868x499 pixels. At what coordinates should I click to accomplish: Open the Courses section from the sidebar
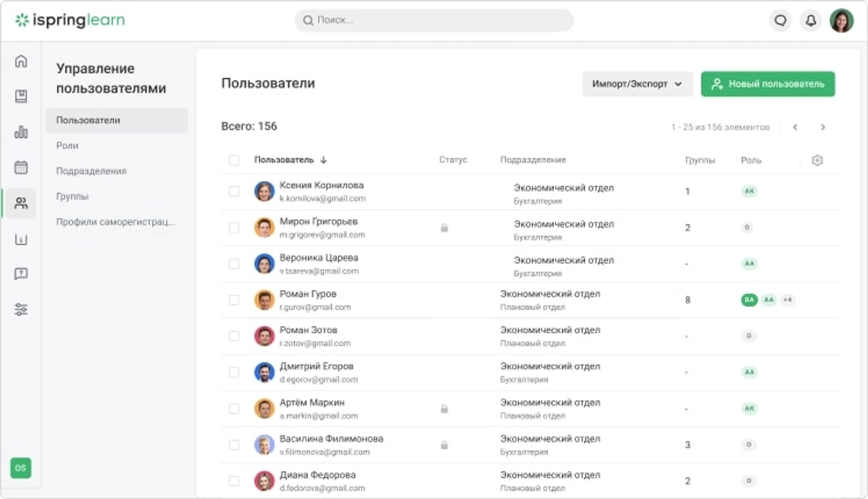point(20,96)
